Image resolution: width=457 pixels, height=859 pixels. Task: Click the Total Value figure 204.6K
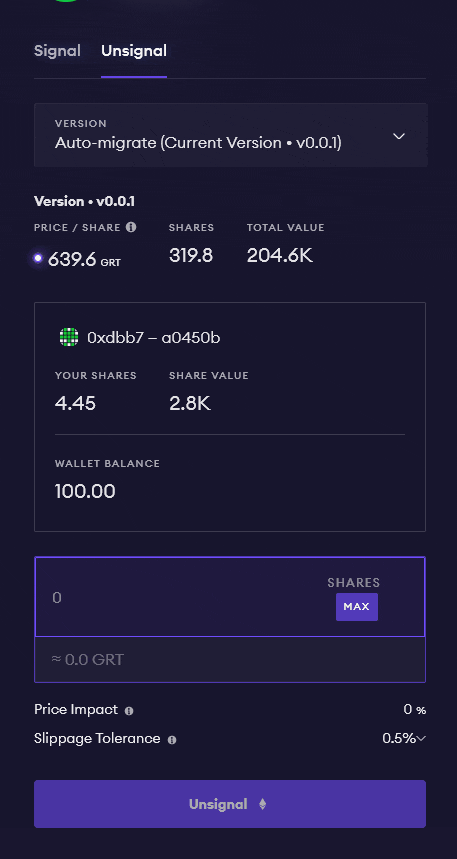pos(279,256)
